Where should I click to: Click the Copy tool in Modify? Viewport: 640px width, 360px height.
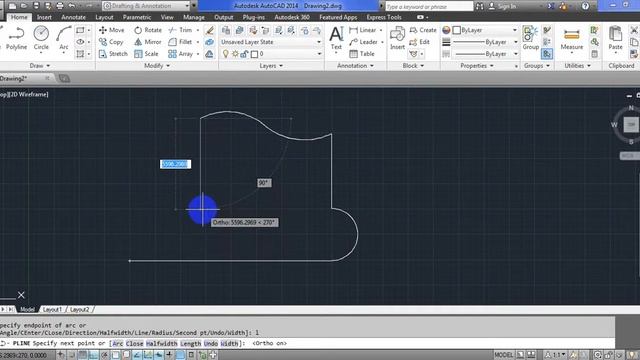(111, 42)
